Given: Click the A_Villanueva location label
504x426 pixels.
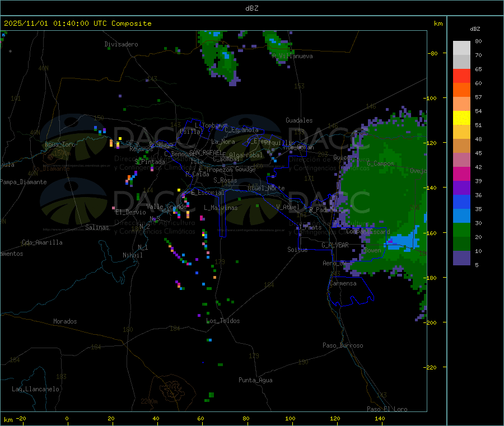Looking at the screenshot, I should [x=292, y=56].
